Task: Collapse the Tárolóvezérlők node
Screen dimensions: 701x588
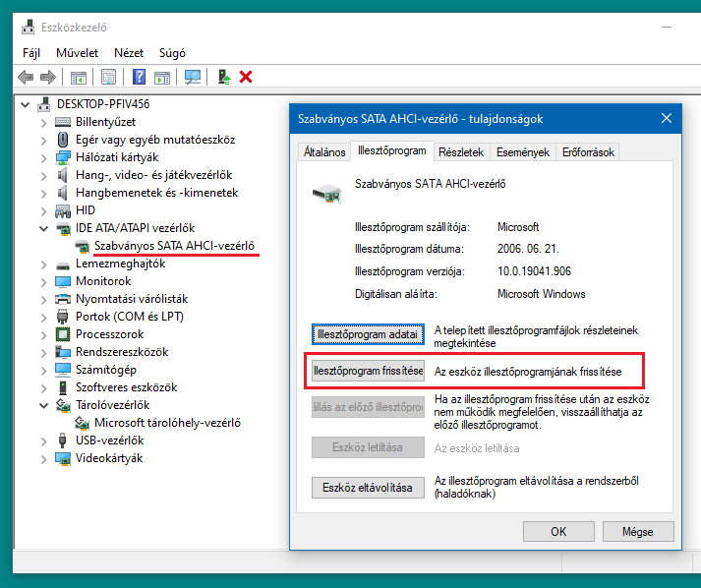Action: (x=44, y=405)
